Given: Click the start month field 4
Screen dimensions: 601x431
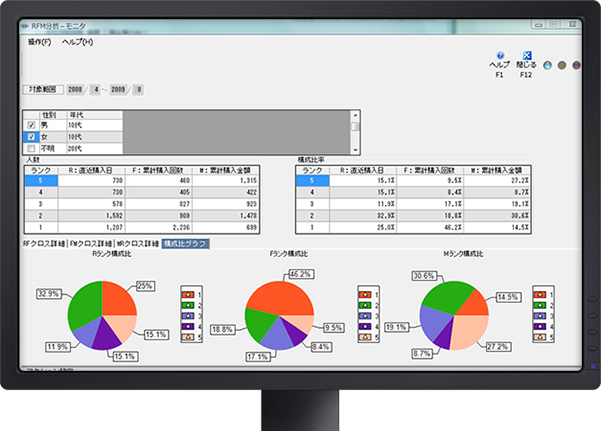Looking at the screenshot, I should (96, 89).
